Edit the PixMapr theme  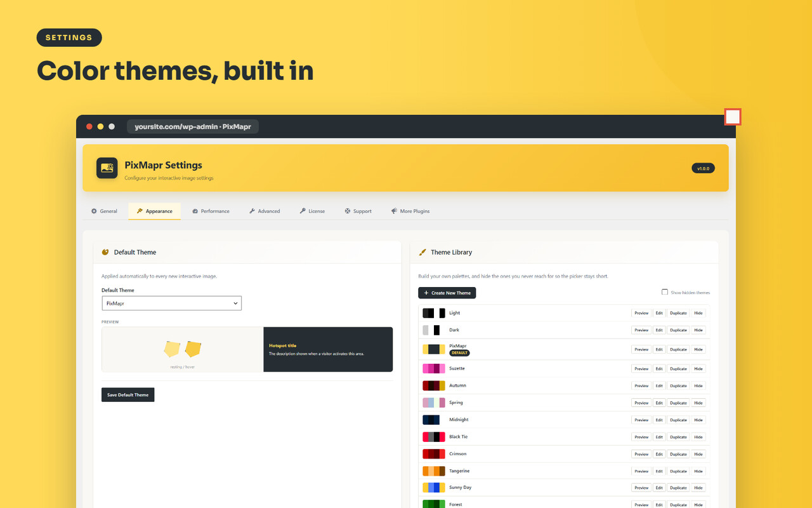[x=659, y=349]
